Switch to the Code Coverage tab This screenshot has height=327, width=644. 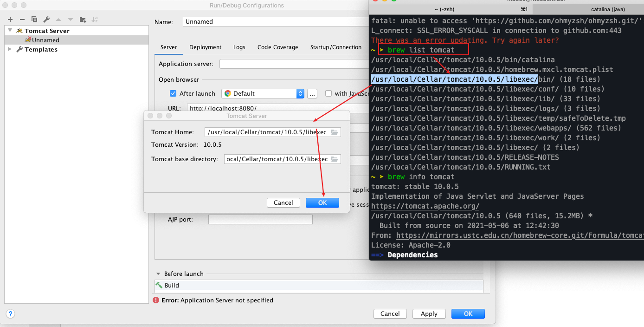(x=278, y=47)
